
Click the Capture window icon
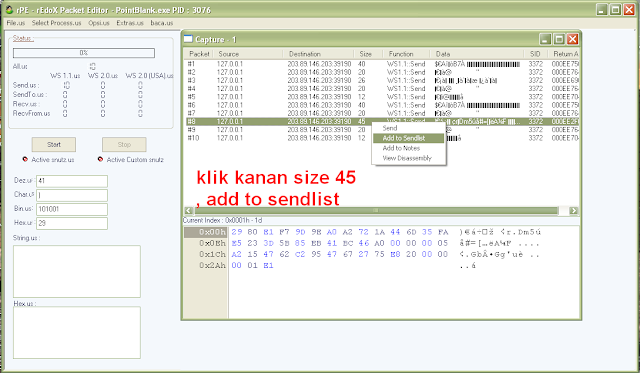pyautogui.click(x=188, y=39)
